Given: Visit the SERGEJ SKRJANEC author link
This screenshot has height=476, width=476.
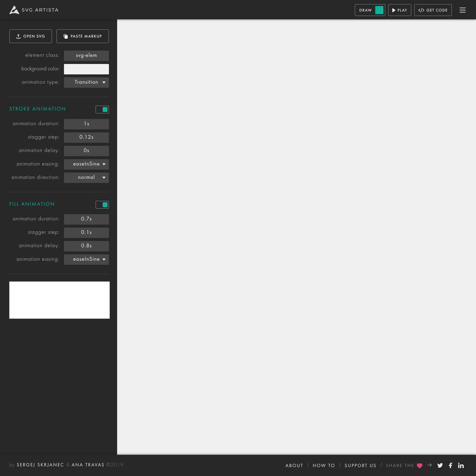Looking at the screenshot, I should [40, 465].
